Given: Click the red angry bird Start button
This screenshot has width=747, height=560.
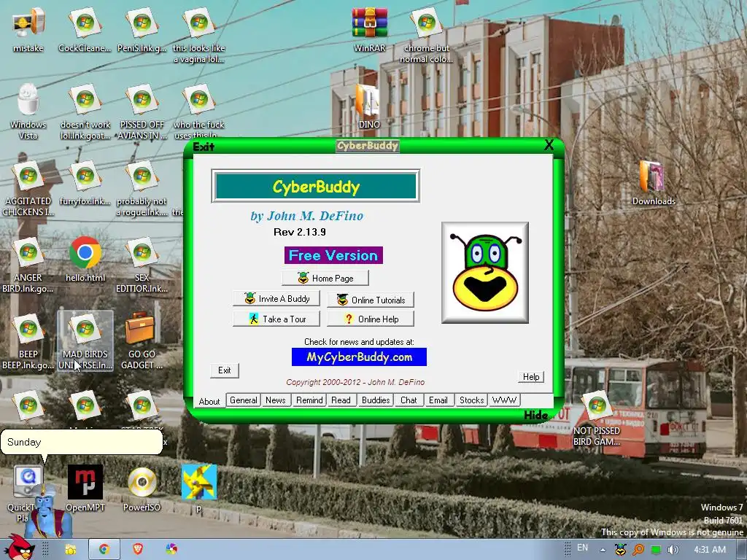Looking at the screenshot, I should [x=18, y=548].
